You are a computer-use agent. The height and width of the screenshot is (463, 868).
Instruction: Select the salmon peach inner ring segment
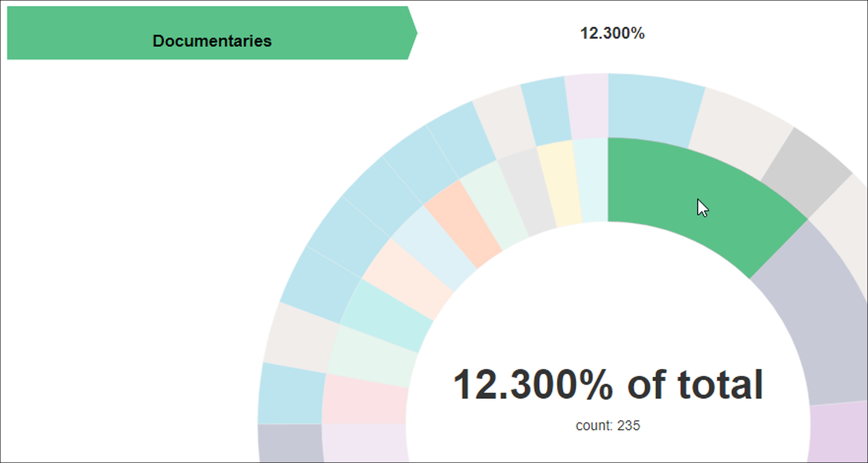[463, 224]
